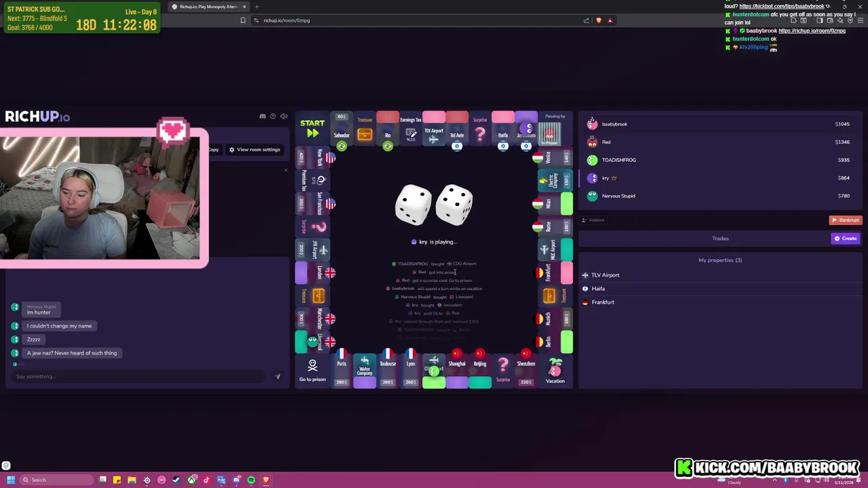Screen dimensions: 868x488
Task: Click the Votekick button
Action: click(593, 220)
